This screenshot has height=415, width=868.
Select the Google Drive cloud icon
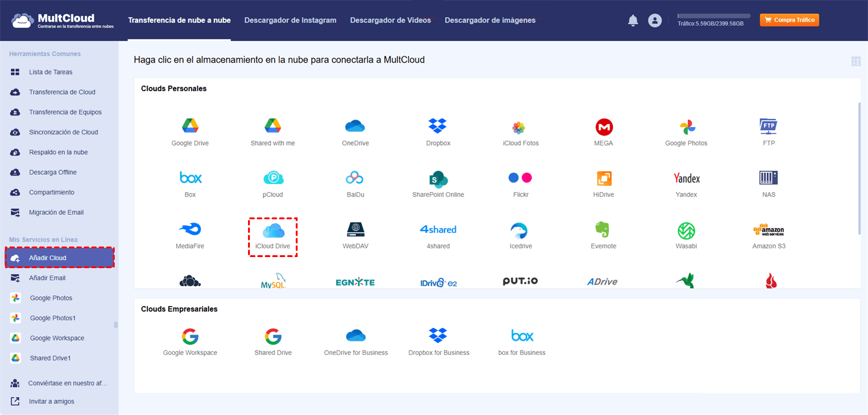click(x=190, y=126)
